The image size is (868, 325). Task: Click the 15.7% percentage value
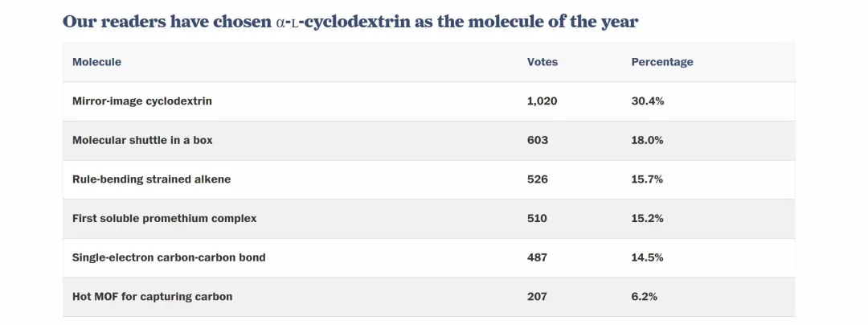[648, 179]
